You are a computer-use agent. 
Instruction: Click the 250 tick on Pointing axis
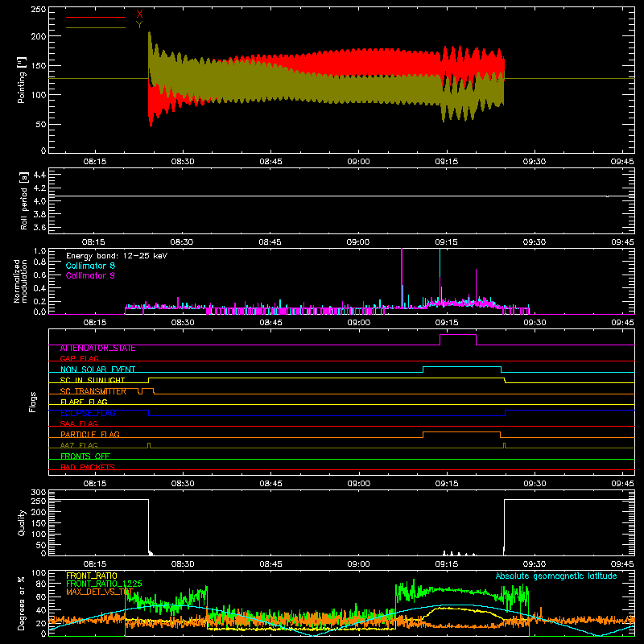tap(39, 10)
